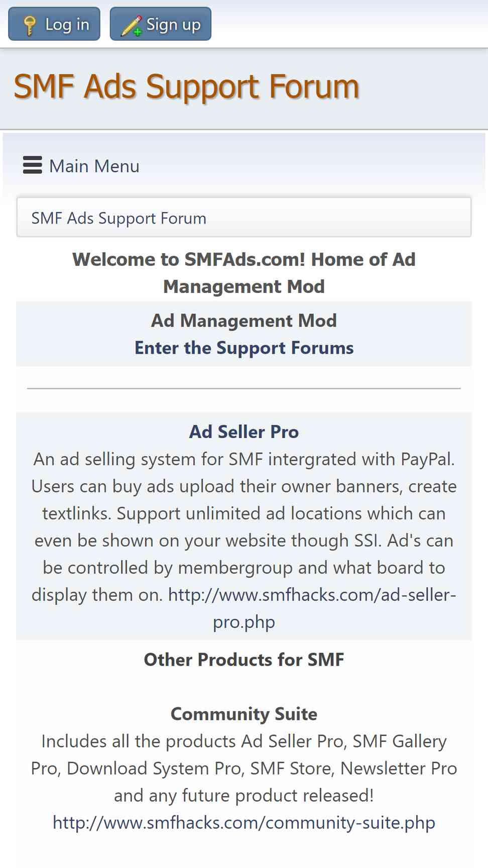This screenshot has height=868, width=488.
Task: Select SMF Ads Support Forum breadcrumb
Action: (x=118, y=218)
